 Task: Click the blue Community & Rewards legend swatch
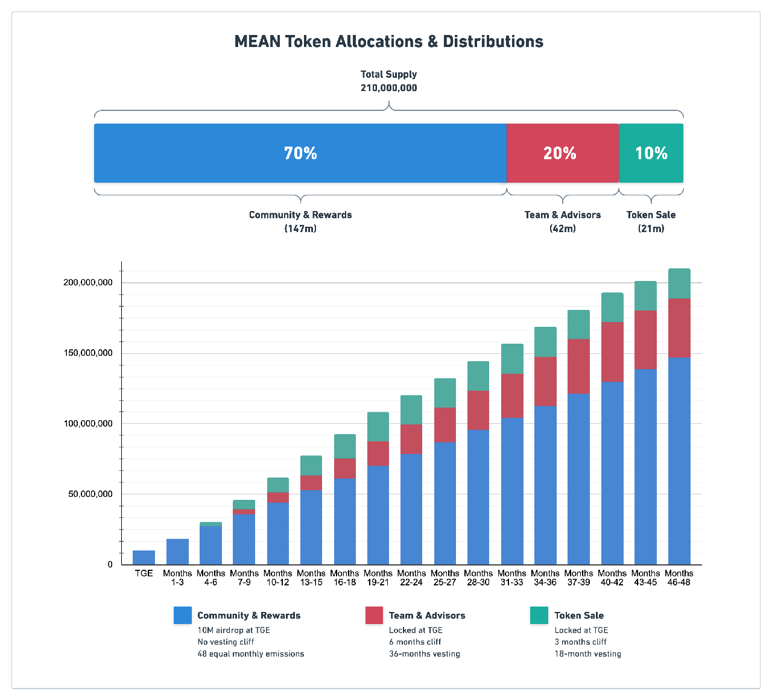(x=183, y=615)
